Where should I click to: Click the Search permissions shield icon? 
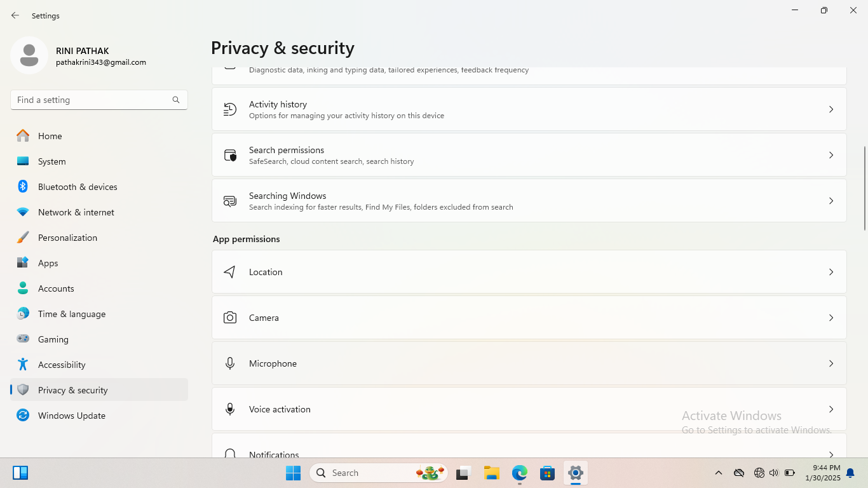click(230, 155)
